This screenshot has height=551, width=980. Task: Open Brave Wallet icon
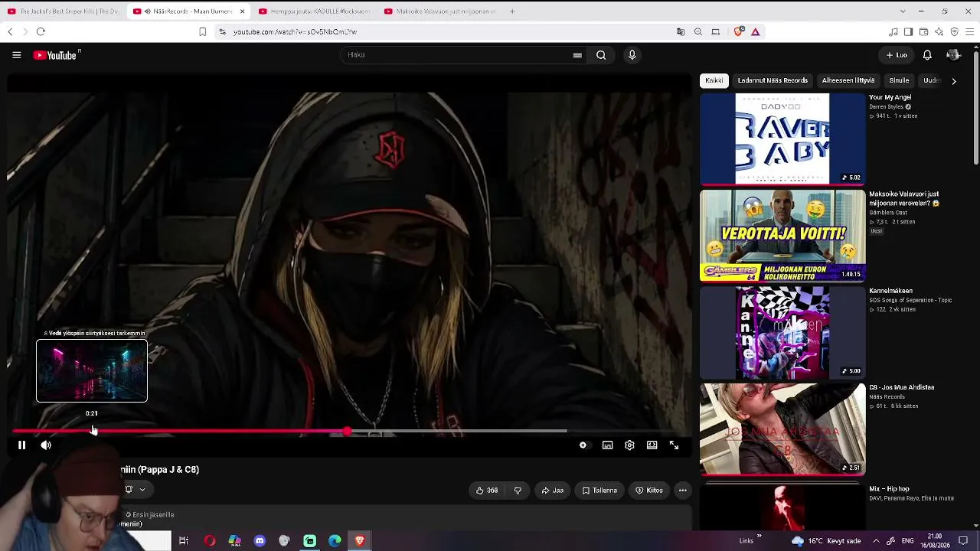coord(923,32)
